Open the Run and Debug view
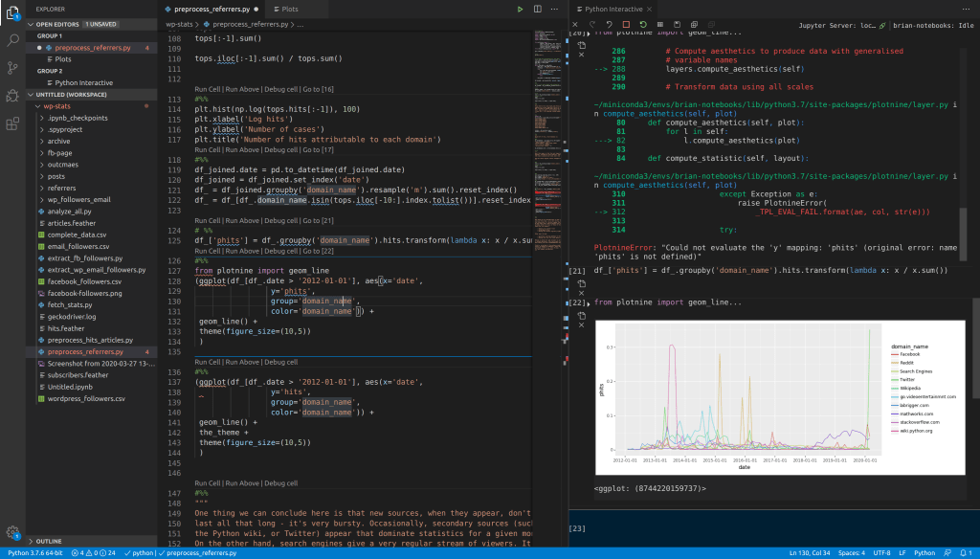This screenshot has width=980, height=559. [x=12, y=96]
